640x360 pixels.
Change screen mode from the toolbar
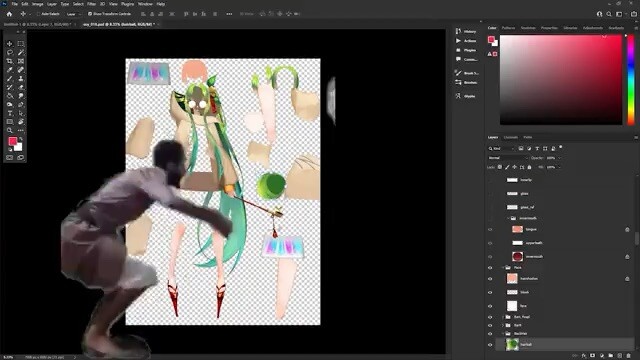[20, 158]
